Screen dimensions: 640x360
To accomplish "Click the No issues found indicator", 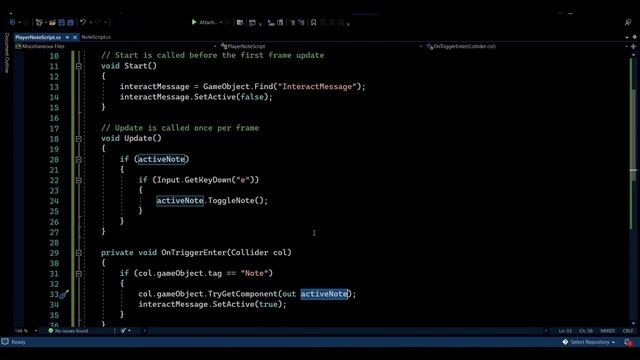I will point(68,331).
